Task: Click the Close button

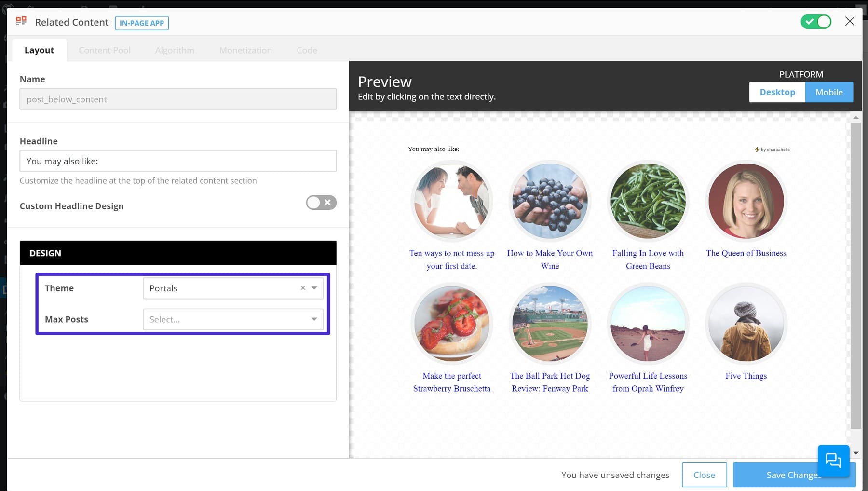Action: [705, 475]
